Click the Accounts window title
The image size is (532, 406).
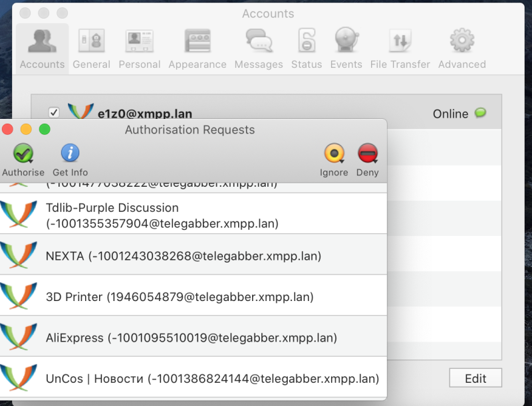(x=268, y=13)
